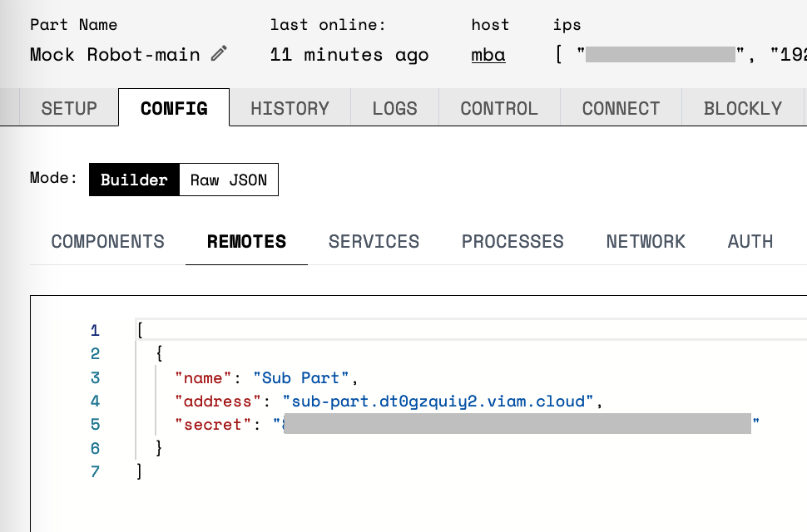The height and width of the screenshot is (532, 807).
Task: Switch to the HISTORY tab
Action: pyautogui.click(x=290, y=107)
